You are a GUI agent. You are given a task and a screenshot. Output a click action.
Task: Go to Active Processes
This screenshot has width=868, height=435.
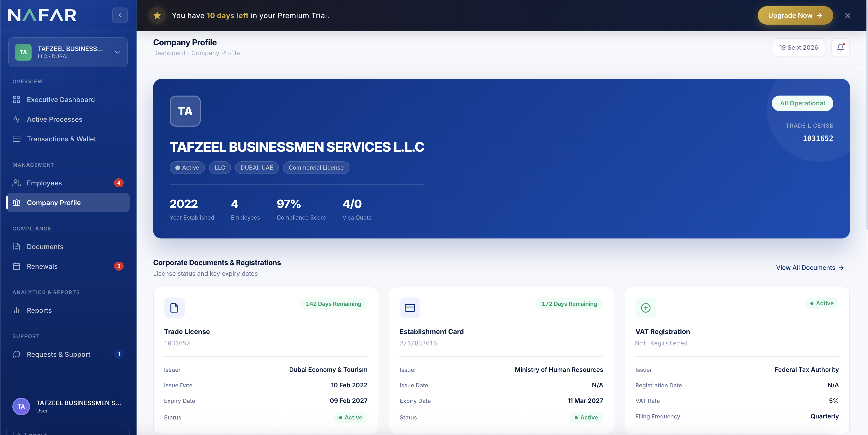click(68, 119)
